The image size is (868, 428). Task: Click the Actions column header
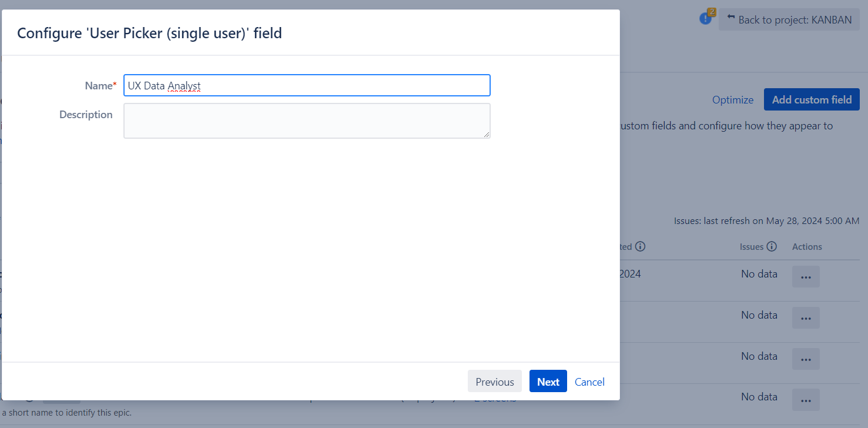click(x=807, y=247)
